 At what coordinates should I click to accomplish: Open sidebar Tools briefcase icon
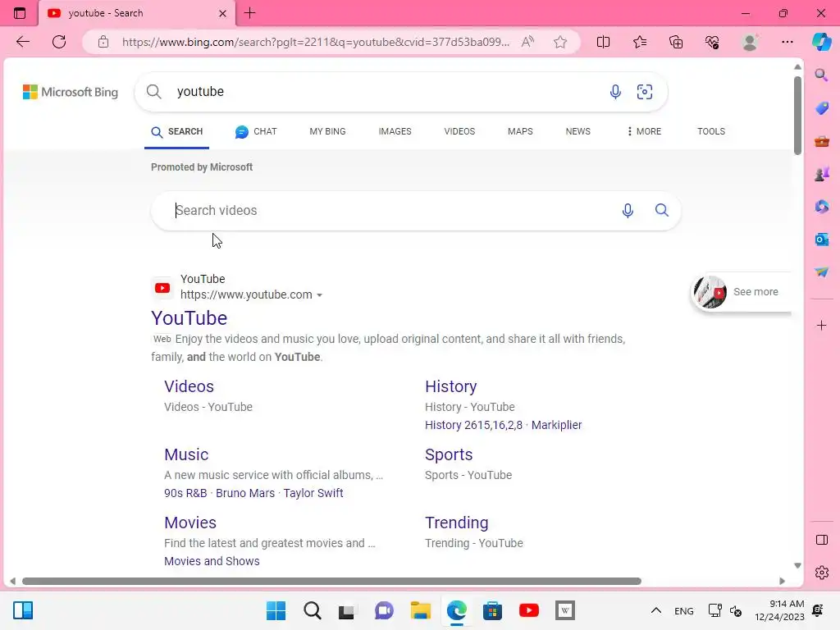point(822,141)
